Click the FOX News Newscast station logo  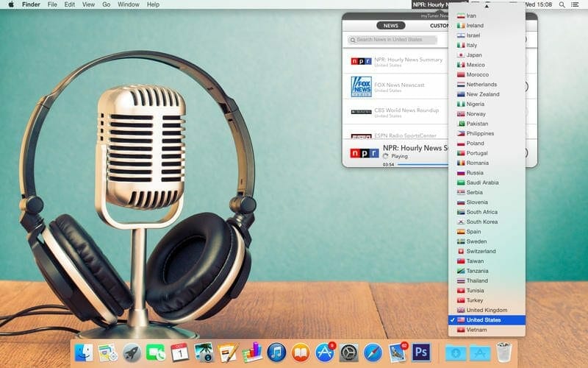tap(361, 87)
